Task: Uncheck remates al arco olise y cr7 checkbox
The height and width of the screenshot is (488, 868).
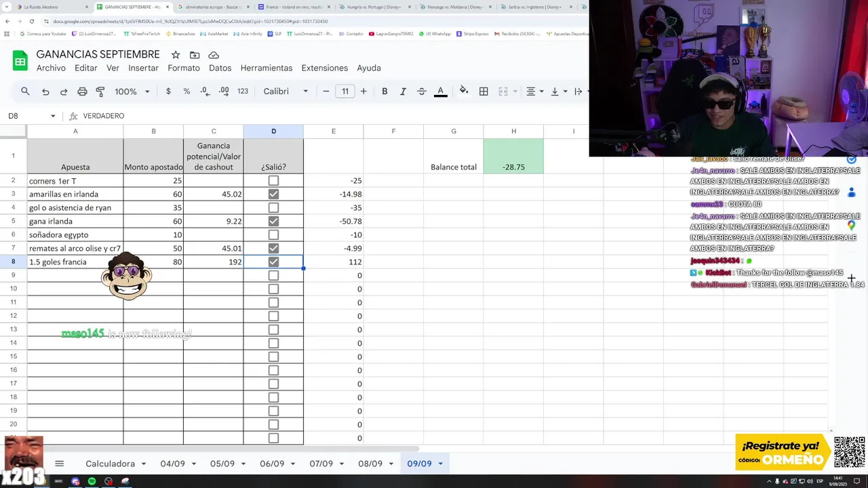Action: coord(273,248)
